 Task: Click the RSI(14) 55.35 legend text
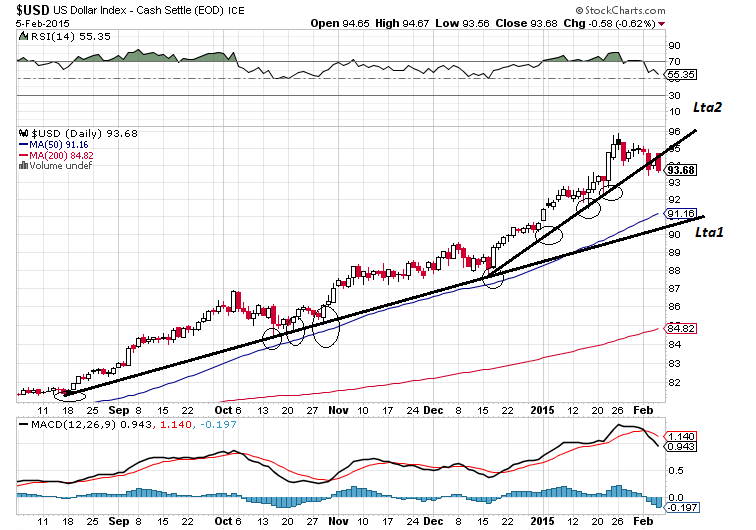70,37
